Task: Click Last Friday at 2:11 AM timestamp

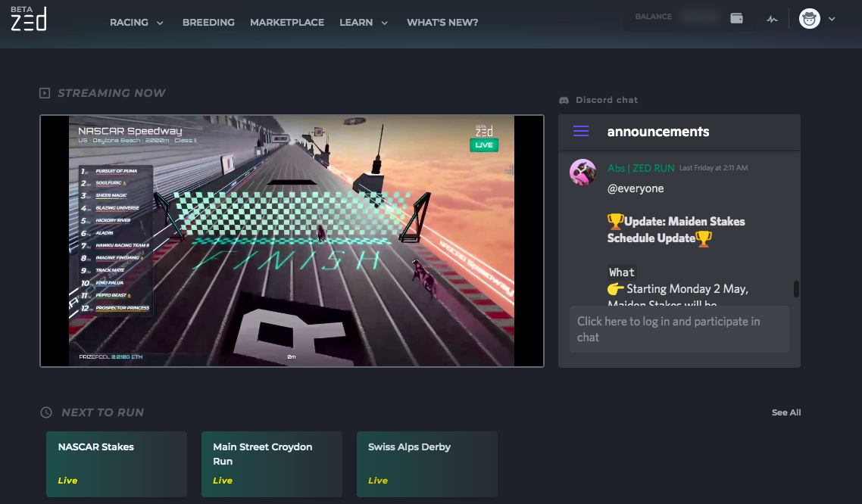Action: coord(714,168)
